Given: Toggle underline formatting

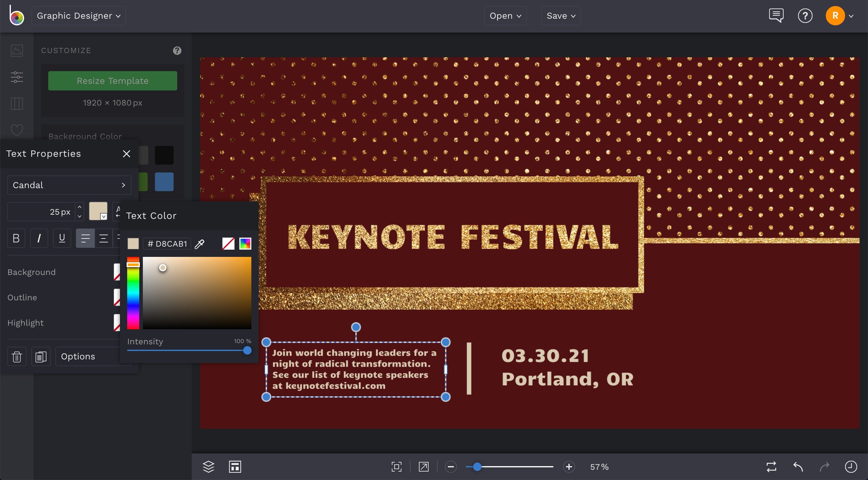Looking at the screenshot, I should [62, 238].
